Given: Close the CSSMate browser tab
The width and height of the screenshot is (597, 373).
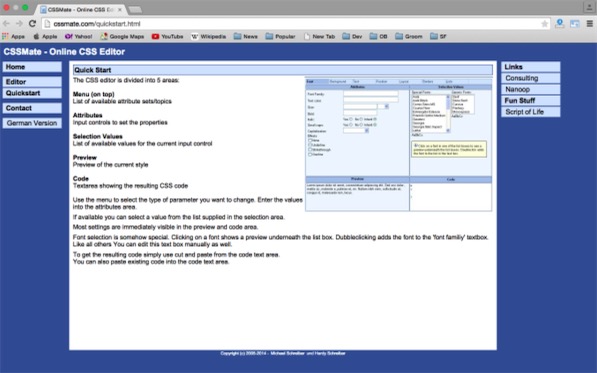Looking at the screenshot, I should point(120,10).
